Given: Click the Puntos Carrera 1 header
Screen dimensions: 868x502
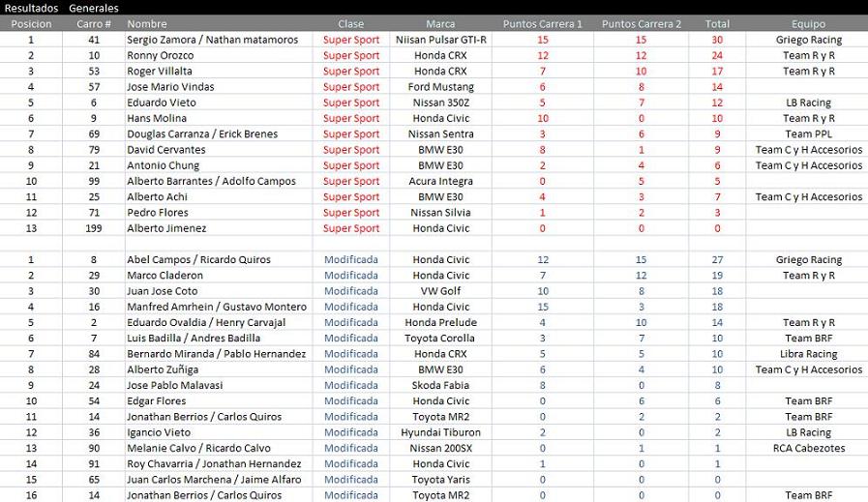Looking at the screenshot, I should (542, 24).
